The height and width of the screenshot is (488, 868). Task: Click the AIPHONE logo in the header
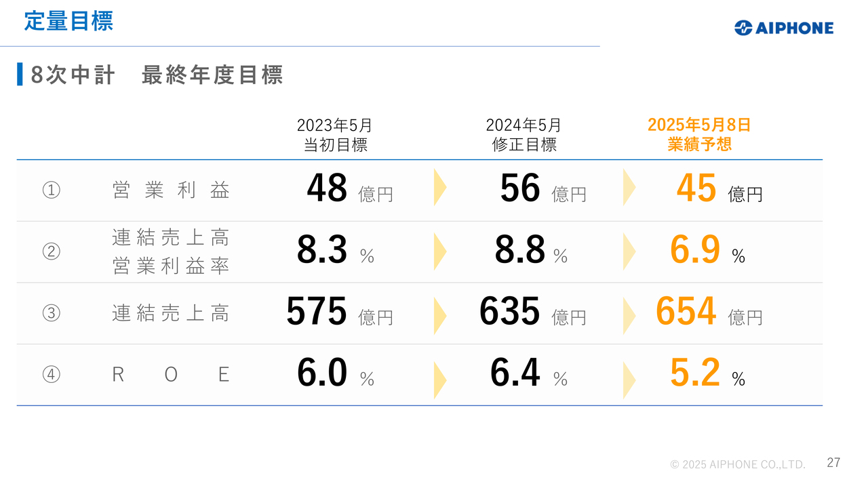coord(783,28)
